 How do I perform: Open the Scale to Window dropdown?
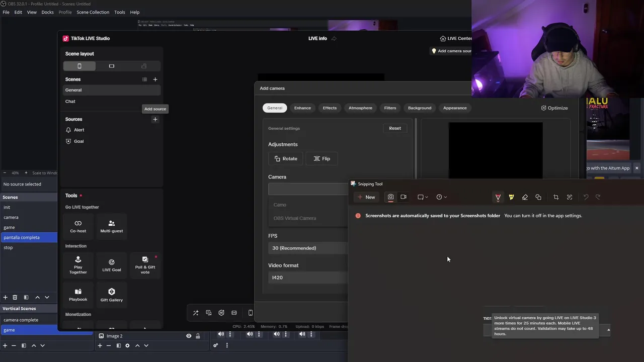coord(44,173)
